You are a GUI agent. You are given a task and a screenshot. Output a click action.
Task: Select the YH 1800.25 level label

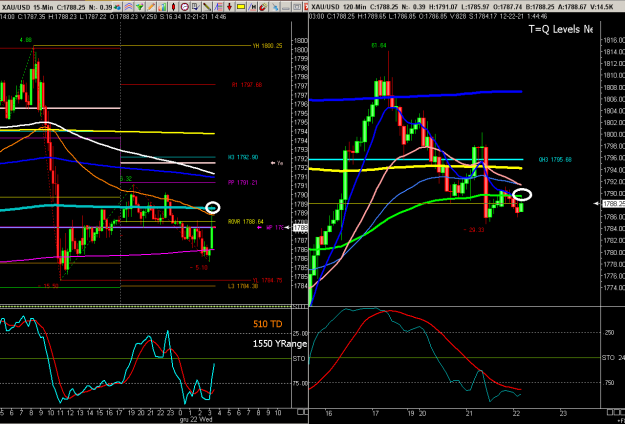coord(267,46)
